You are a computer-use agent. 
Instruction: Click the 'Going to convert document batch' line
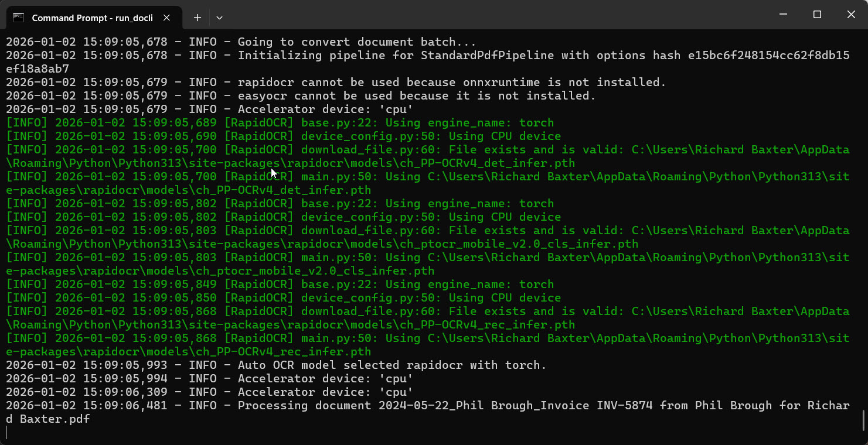pos(241,42)
